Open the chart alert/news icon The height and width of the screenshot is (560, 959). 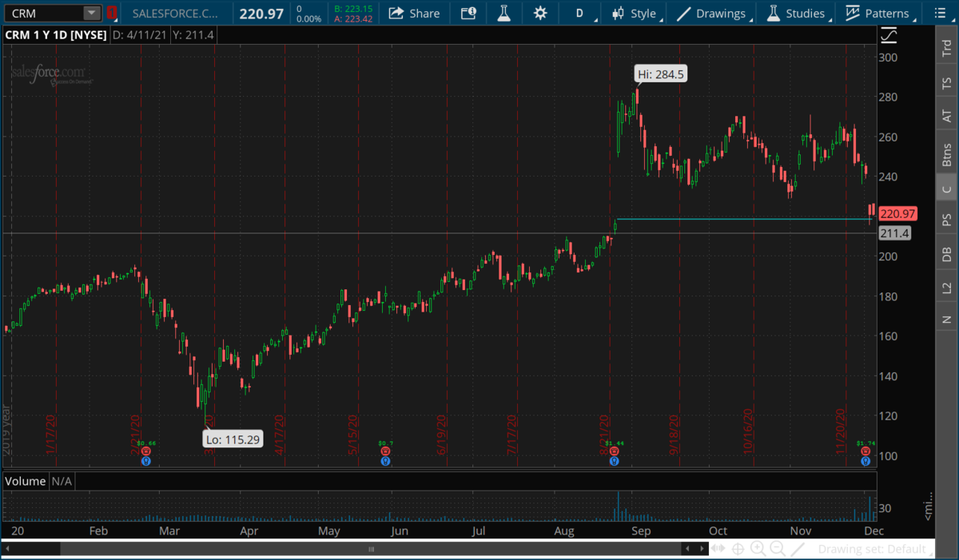[469, 13]
